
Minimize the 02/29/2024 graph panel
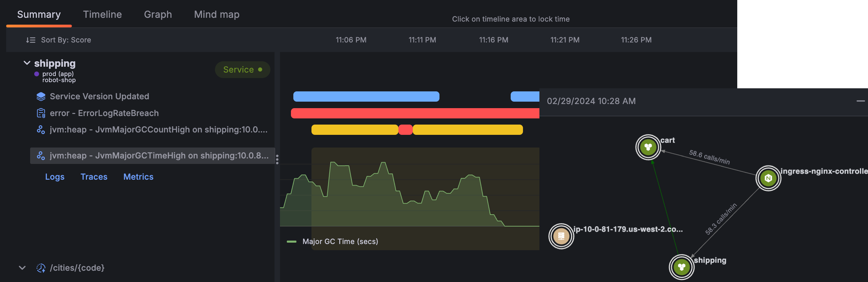(860, 101)
